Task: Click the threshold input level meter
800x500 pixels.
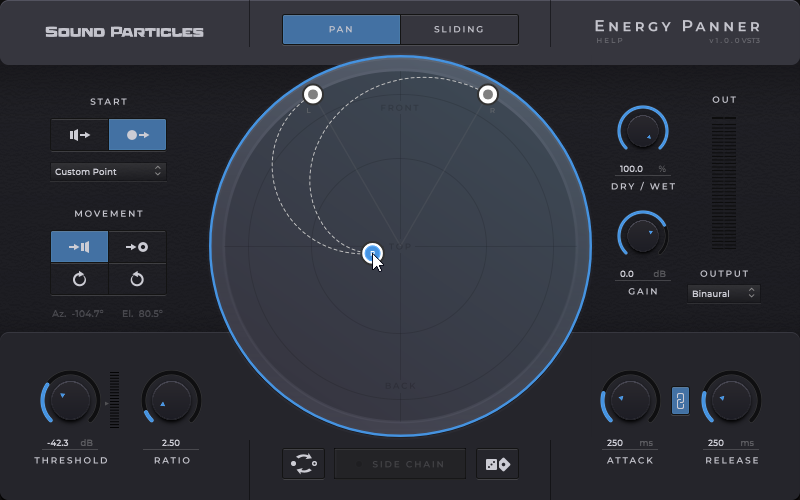Action: coord(115,399)
